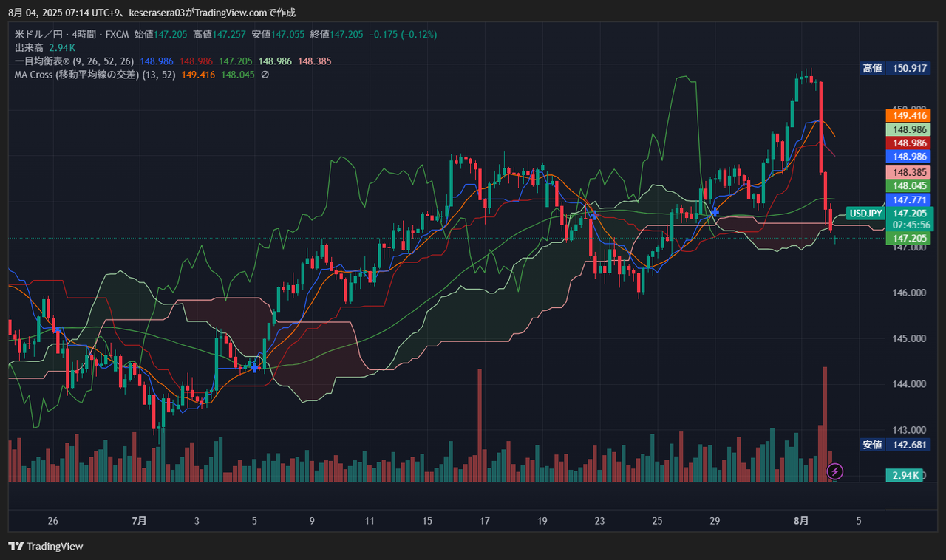The width and height of the screenshot is (946, 560).
Task: Click the orange 149.416 price scale tag
Action: [907, 115]
